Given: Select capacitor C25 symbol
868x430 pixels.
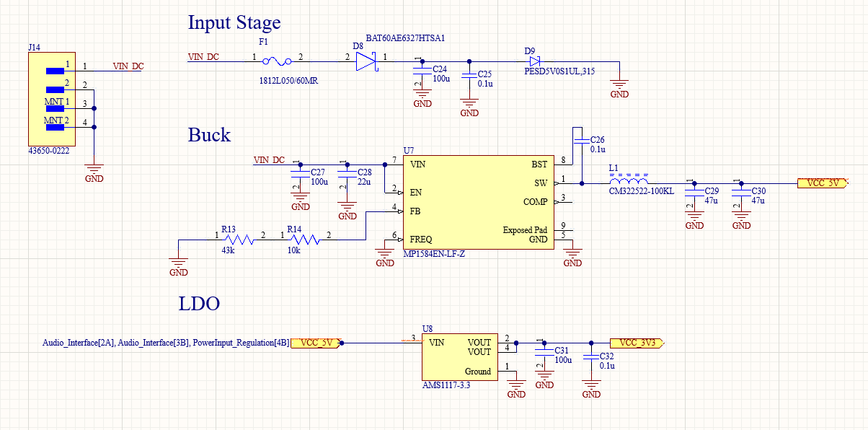Looking at the screenshot, I should click(469, 76).
